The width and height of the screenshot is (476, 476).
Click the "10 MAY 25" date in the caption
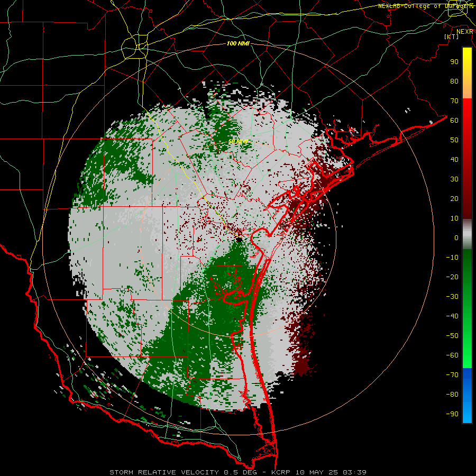click(317, 472)
